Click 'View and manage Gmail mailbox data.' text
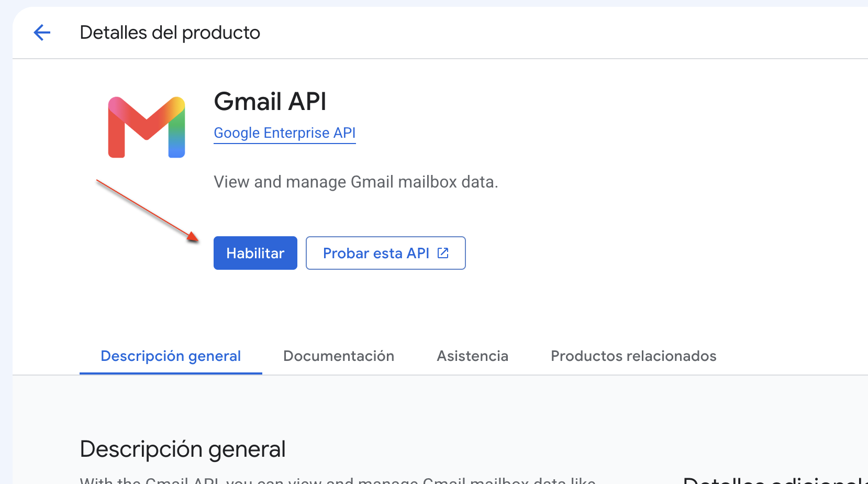Image resolution: width=868 pixels, height=484 pixels. pos(356,182)
